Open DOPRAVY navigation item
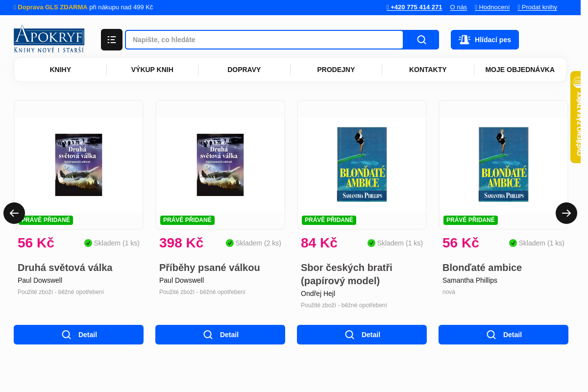The height and width of the screenshot is (392, 588). point(244,70)
